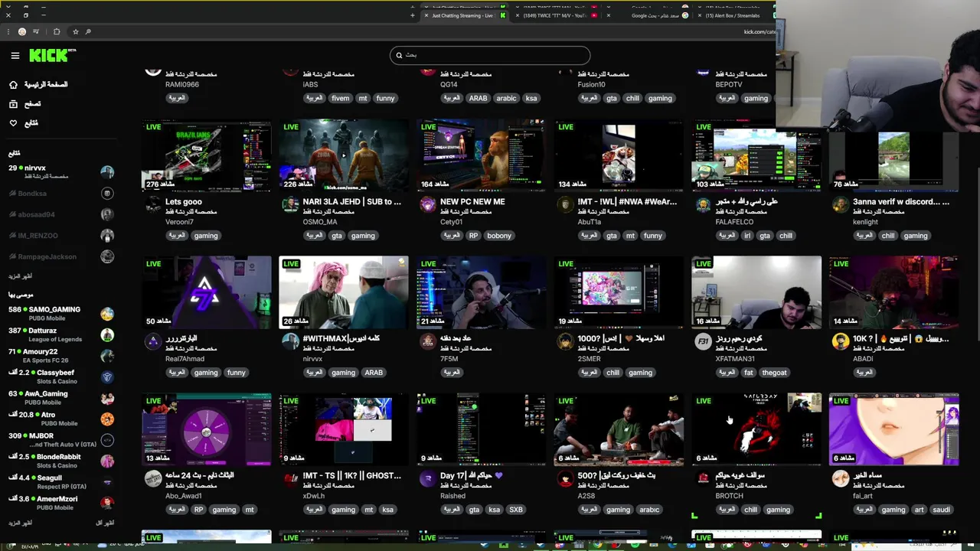The image size is (980, 551).
Task: Click xDwLh channel avatar icon
Action: [x=290, y=478]
